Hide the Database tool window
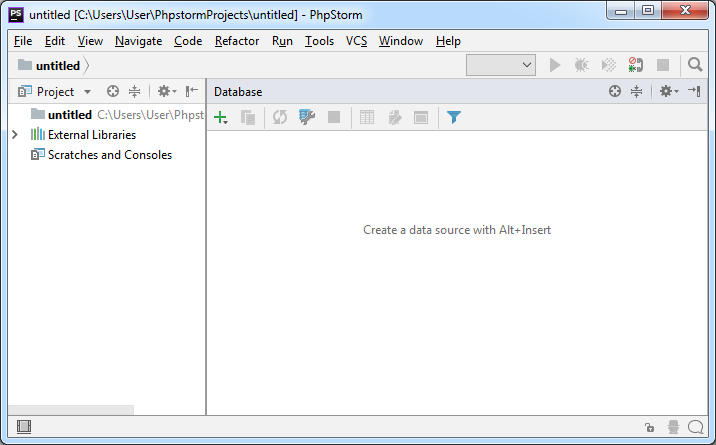716x445 pixels. pyautogui.click(x=694, y=91)
